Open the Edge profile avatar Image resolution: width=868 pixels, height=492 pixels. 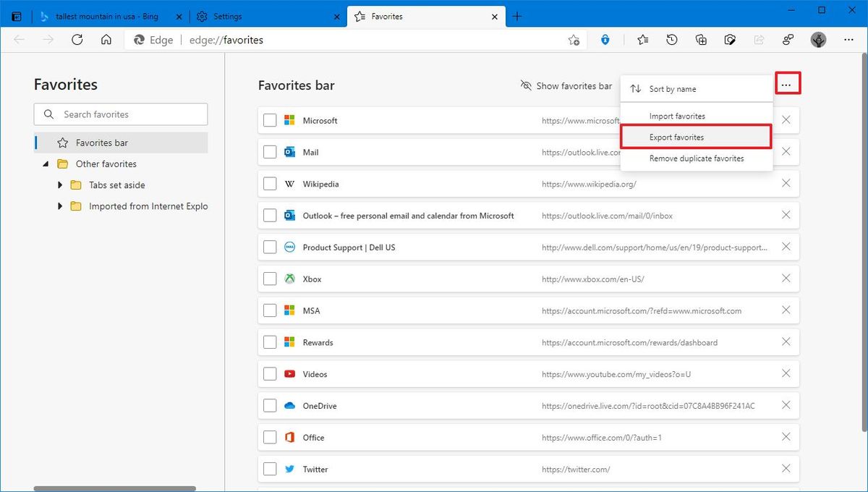(x=818, y=40)
